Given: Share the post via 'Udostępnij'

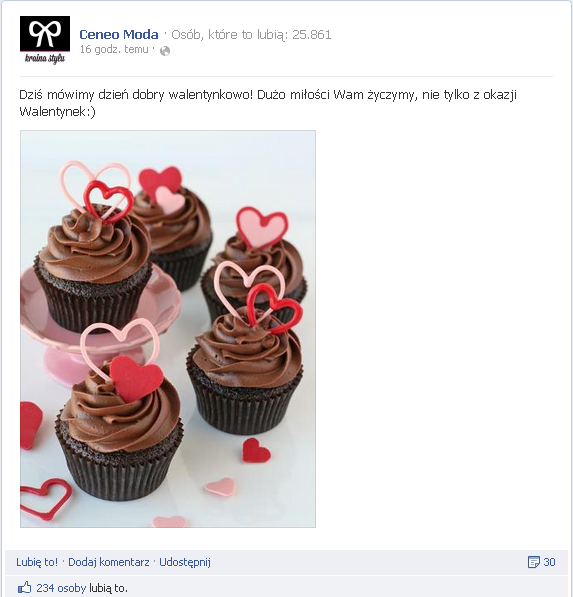Looking at the screenshot, I should pos(185,562).
